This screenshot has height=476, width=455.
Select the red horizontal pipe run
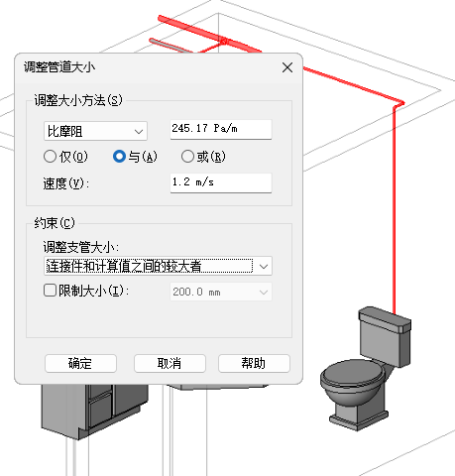[x=354, y=85]
